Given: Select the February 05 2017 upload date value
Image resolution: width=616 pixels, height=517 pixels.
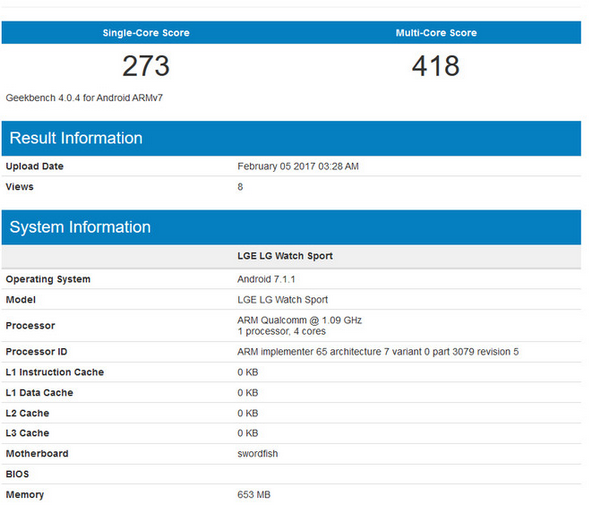Looking at the screenshot, I should click(298, 166).
